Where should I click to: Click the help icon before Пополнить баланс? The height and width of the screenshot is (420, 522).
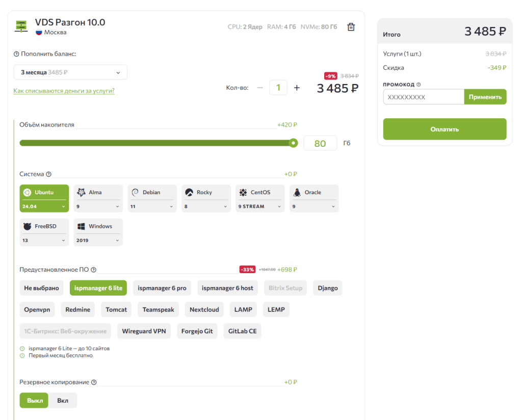coord(16,54)
